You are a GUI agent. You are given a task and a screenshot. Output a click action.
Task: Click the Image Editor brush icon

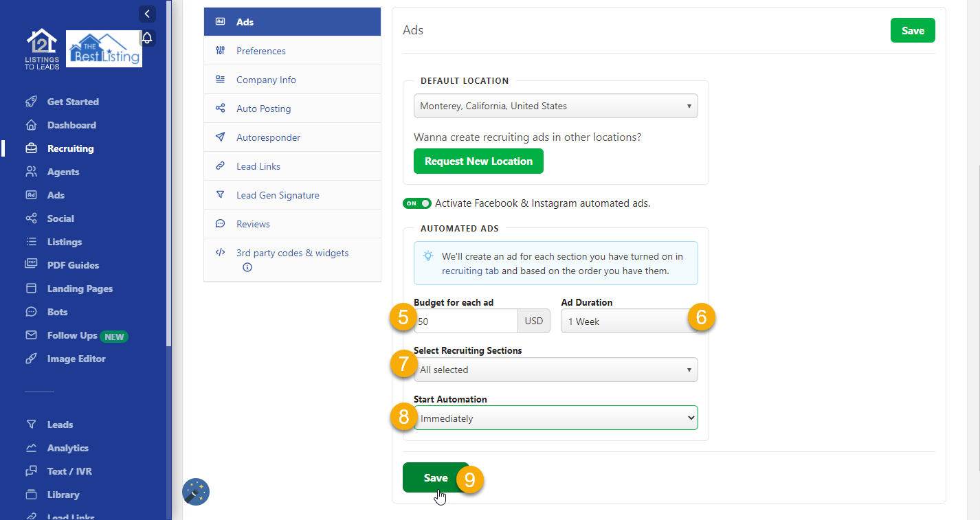point(31,359)
